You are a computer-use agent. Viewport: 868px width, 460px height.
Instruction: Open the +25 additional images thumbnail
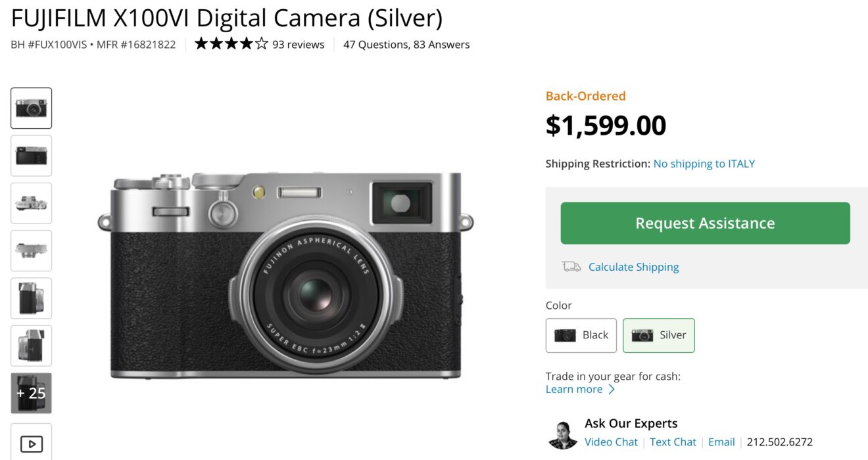(x=31, y=393)
